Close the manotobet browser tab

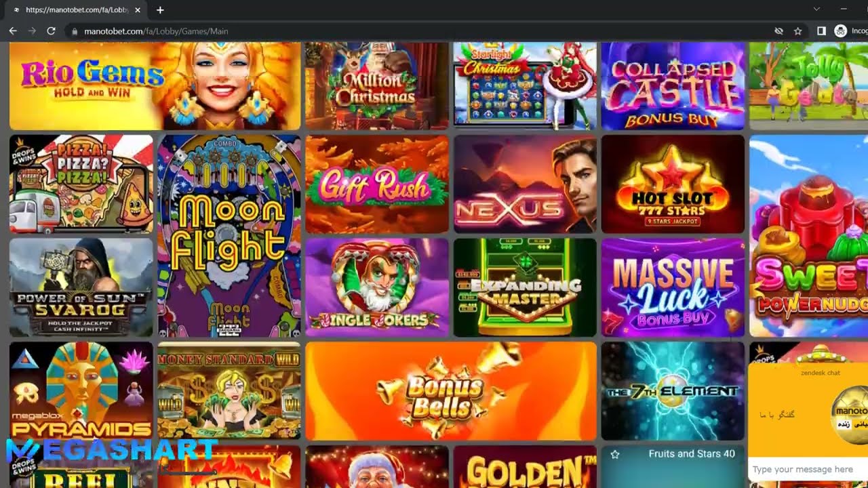[x=138, y=10]
